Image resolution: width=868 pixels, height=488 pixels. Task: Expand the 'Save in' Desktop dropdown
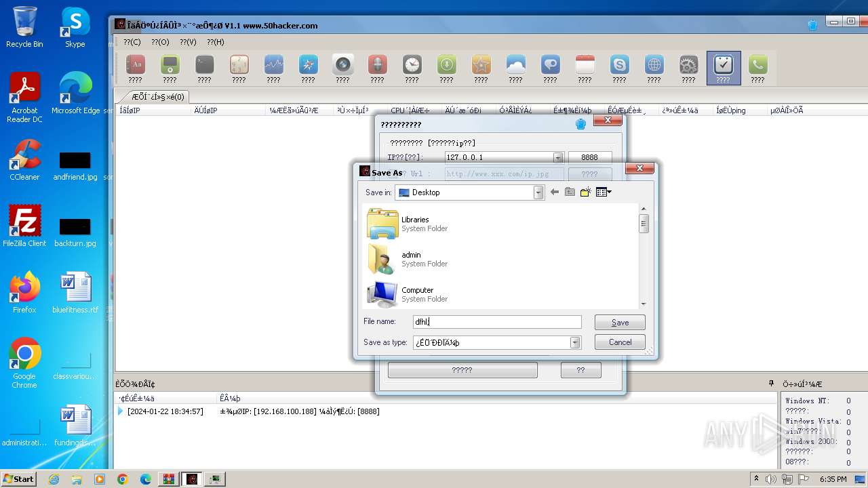coord(538,192)
